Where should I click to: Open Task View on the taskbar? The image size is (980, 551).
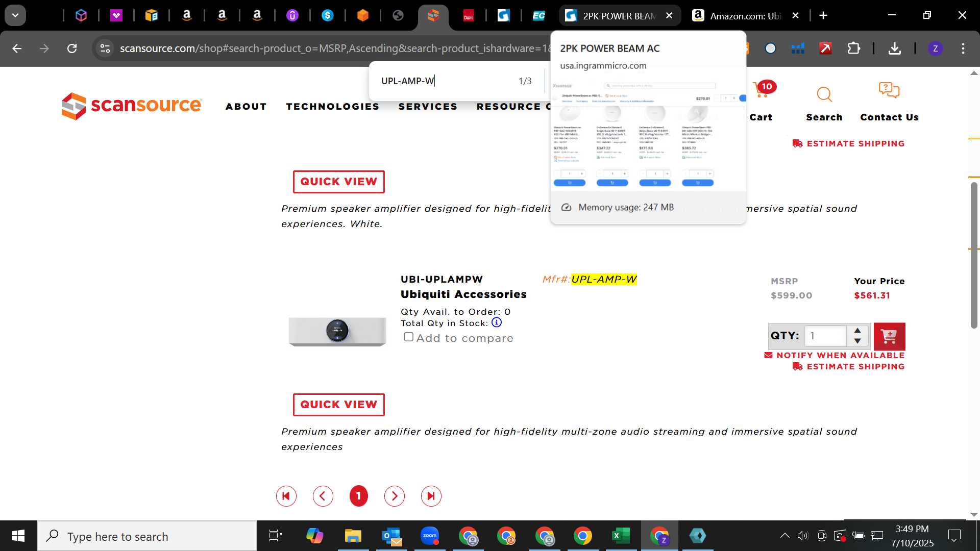point(276,536)
